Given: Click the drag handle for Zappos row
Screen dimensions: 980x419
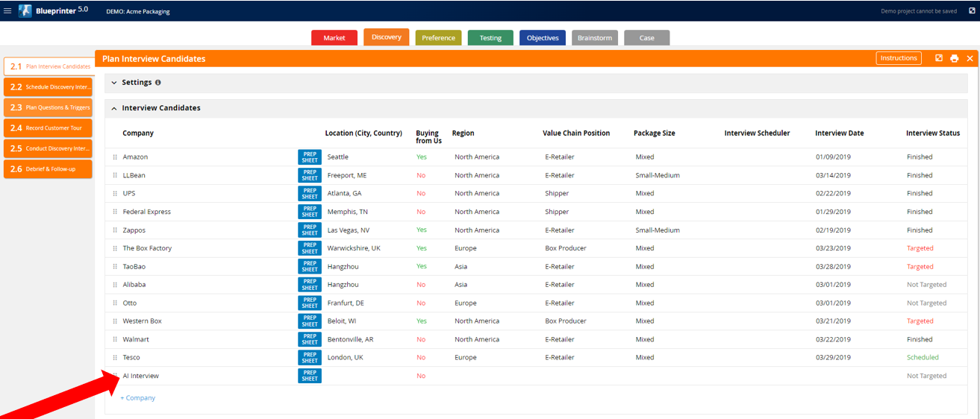Looking at the screenshot, I should (x=115, y=230).
